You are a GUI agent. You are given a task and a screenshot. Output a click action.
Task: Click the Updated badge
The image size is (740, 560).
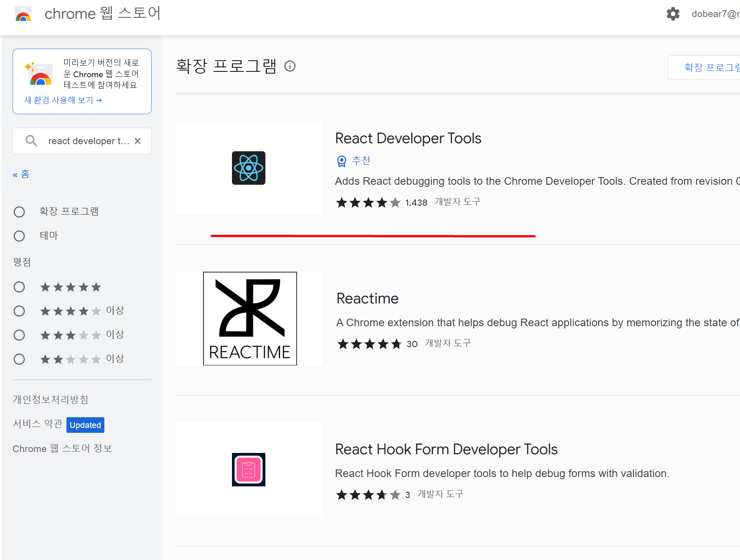tap(85, 425)
